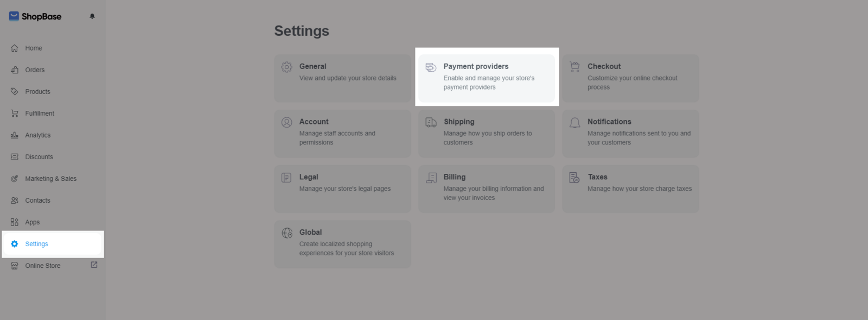The image size is (868, 320).
Task: Click the notification bell icon
Action: pyautogui.click(x=92, y=16)
